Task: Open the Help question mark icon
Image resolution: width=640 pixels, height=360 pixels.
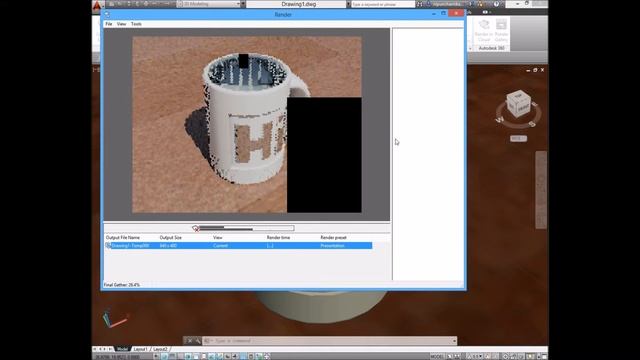Action: [x=496, y=4]
